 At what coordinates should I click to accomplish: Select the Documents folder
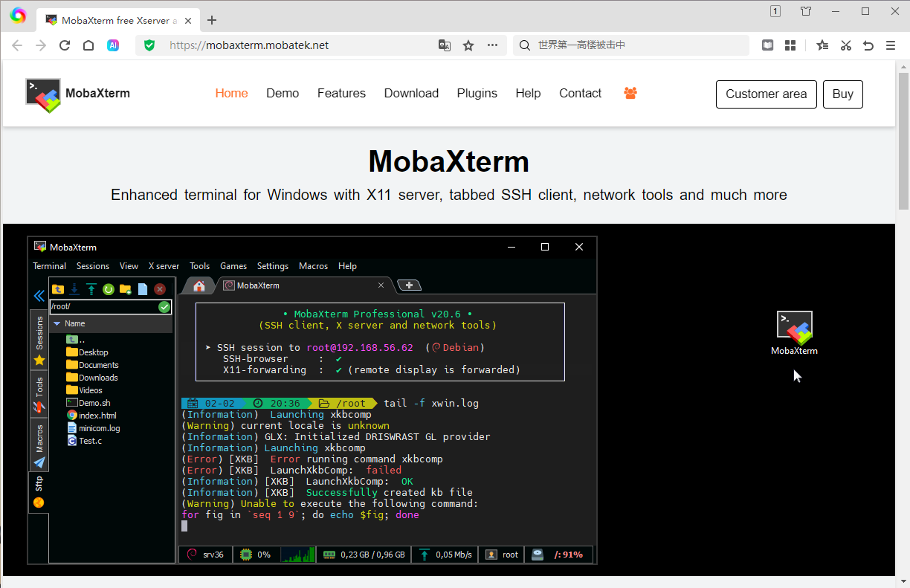click(x=92, y=365)
